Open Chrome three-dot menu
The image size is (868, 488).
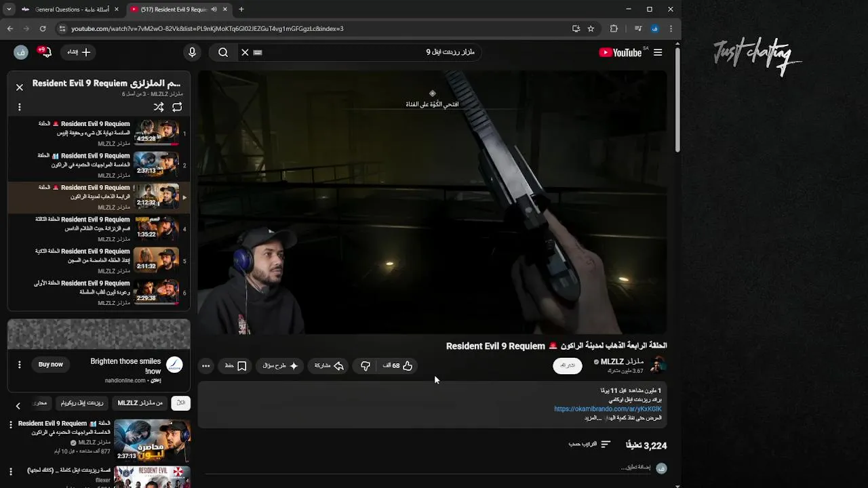[671, 28]
